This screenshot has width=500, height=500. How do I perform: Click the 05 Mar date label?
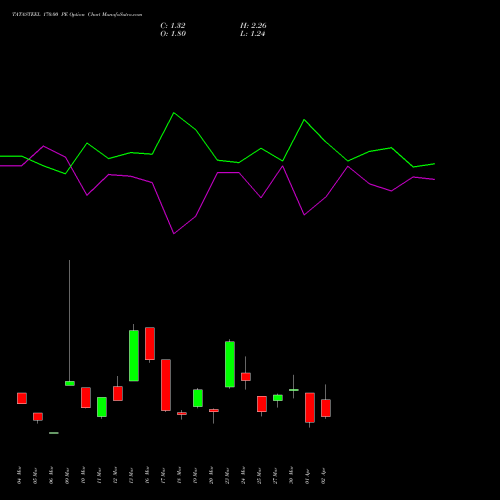[35, 475]
